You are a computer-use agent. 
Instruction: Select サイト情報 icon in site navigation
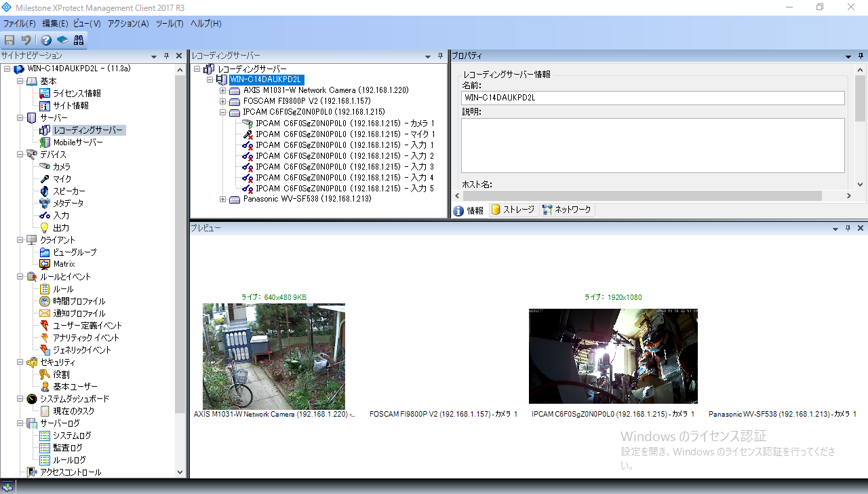[x=45, y=106]
